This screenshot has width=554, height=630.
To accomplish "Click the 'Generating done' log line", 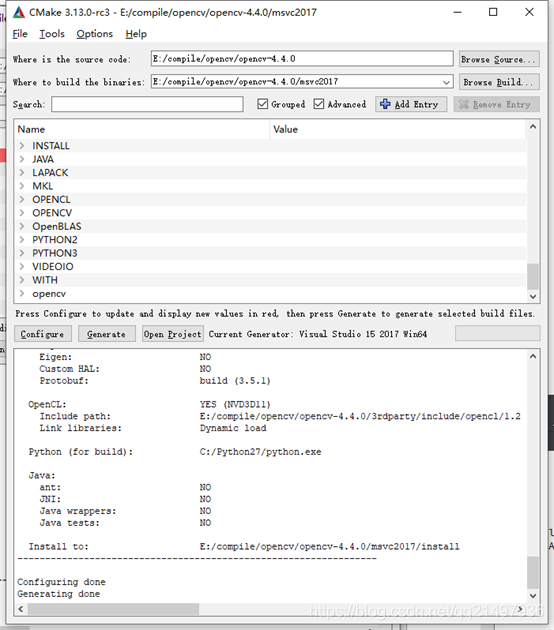I will coord(59,594).
